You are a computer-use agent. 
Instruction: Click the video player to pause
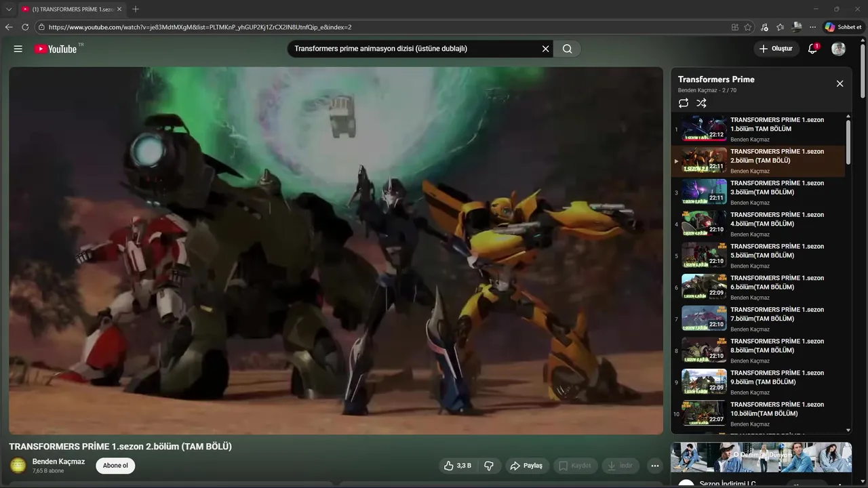pos(336,250)
